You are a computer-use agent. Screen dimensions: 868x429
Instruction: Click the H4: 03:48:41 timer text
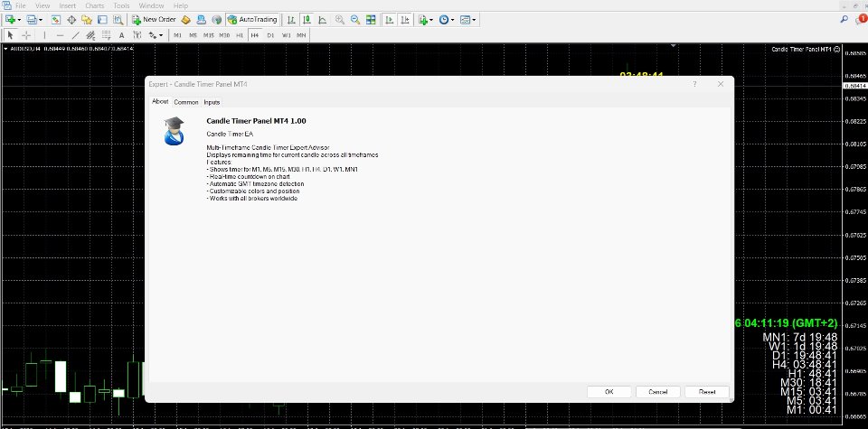805,364
